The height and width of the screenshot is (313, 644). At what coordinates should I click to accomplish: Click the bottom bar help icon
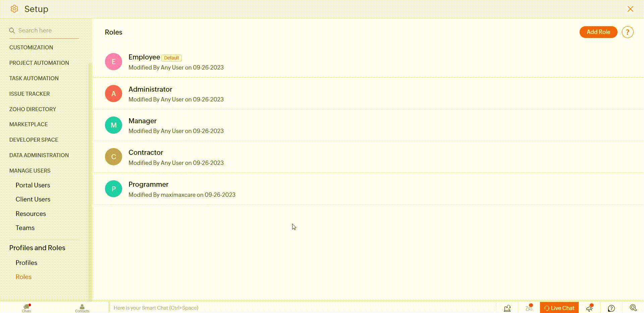(x=611, y=308)
